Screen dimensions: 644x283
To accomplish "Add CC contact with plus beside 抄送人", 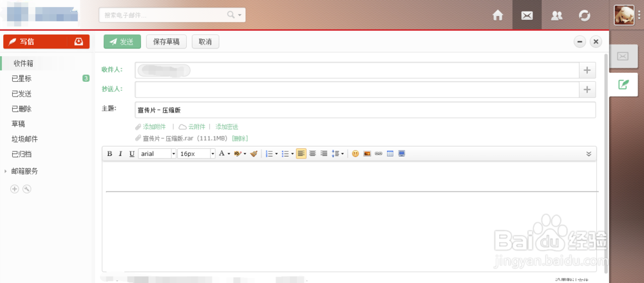I will 587,89.
